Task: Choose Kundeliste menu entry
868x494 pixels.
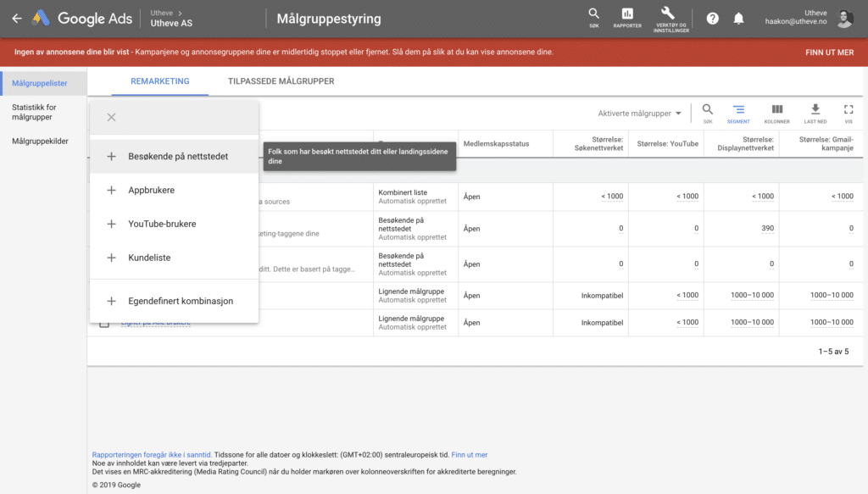Action: pyautogui.click(x=175, y=258)
